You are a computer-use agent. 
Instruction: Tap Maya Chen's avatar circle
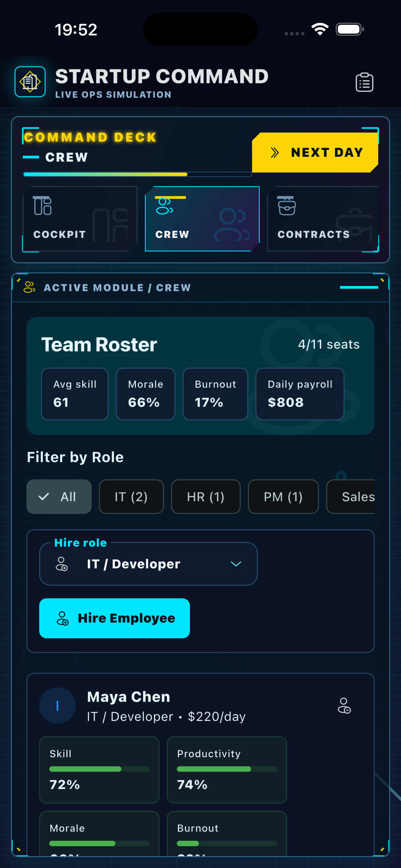57,706
